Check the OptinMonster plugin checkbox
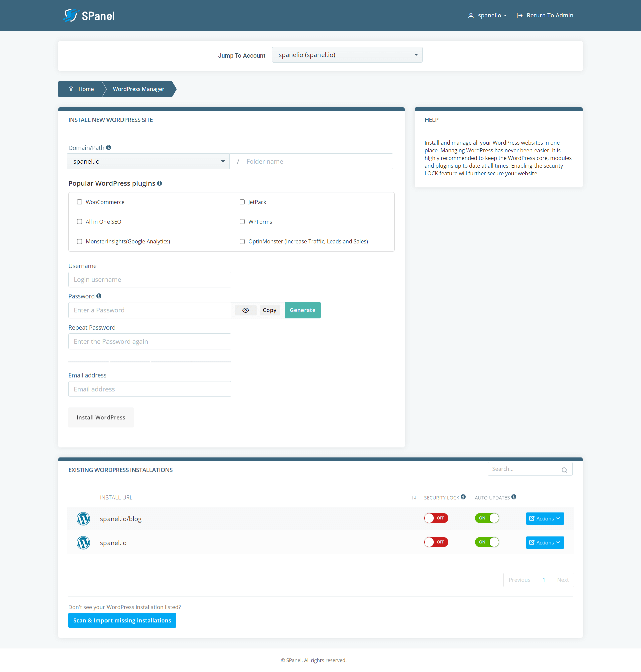The image size is (641, 672). [x=242, y=242]
